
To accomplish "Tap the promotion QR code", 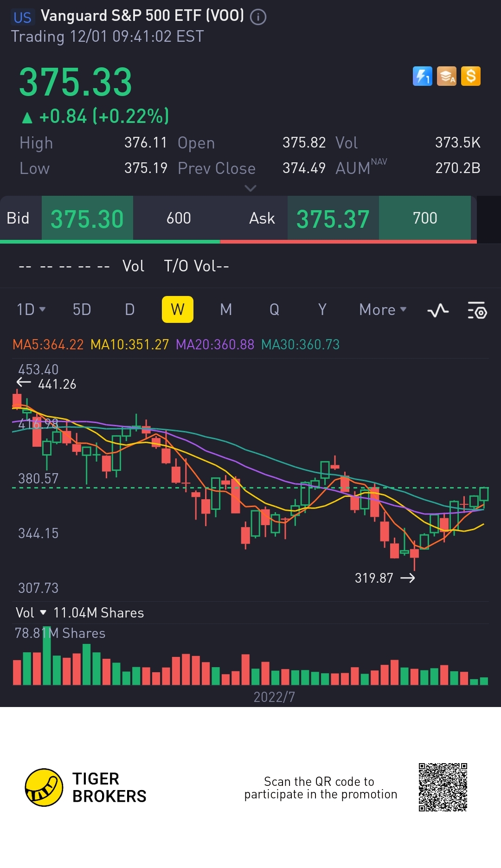I will point(443,787).
